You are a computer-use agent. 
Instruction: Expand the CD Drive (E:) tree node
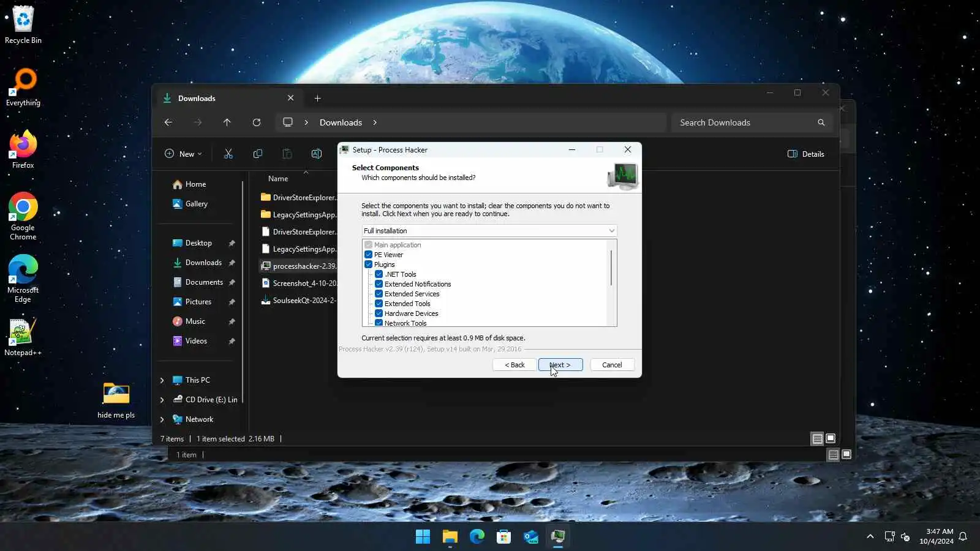162,400
